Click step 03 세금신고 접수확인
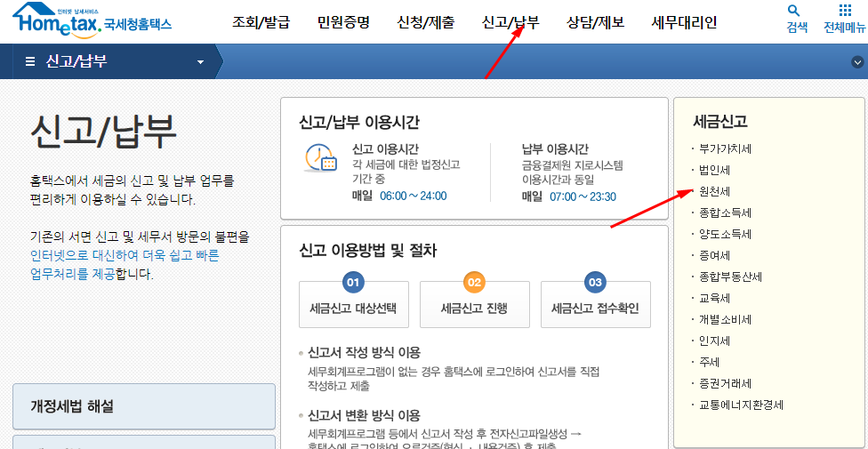This screenshot has height=449, width=868. (596, 303)
